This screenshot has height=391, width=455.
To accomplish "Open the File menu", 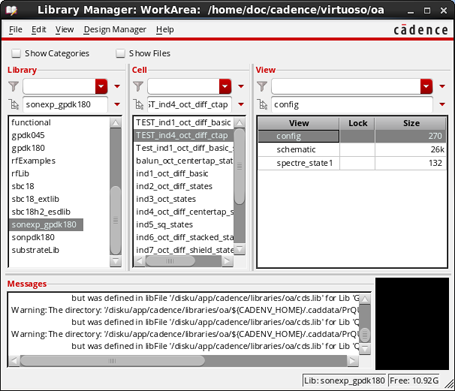I will pos(15,30).
